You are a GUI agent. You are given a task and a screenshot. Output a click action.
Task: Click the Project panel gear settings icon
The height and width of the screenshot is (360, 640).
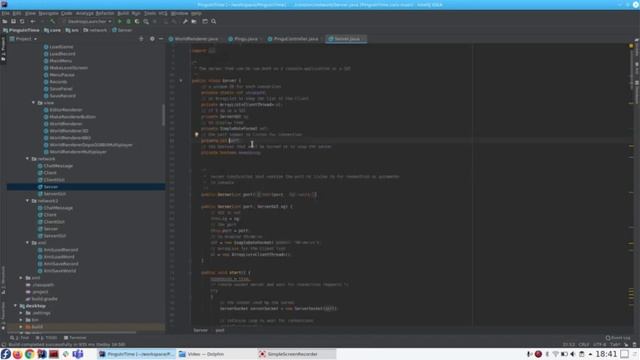click(x=152, y=39)
